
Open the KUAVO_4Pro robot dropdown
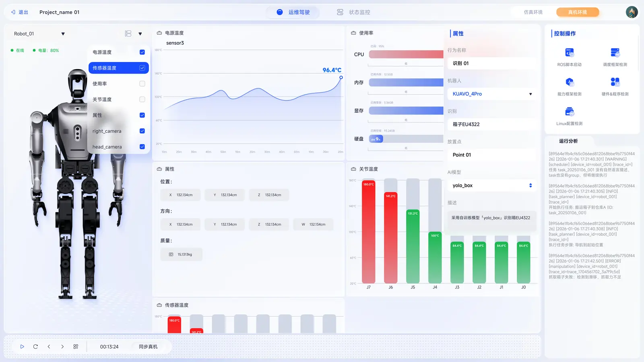pyautogui.click(x=492, y=94)
